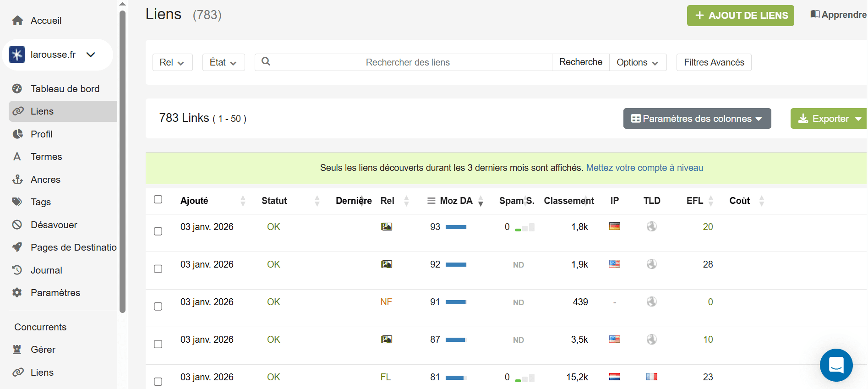Click the 15,2k classement value
Screen dimensions: 868x389
pos(577,377)
